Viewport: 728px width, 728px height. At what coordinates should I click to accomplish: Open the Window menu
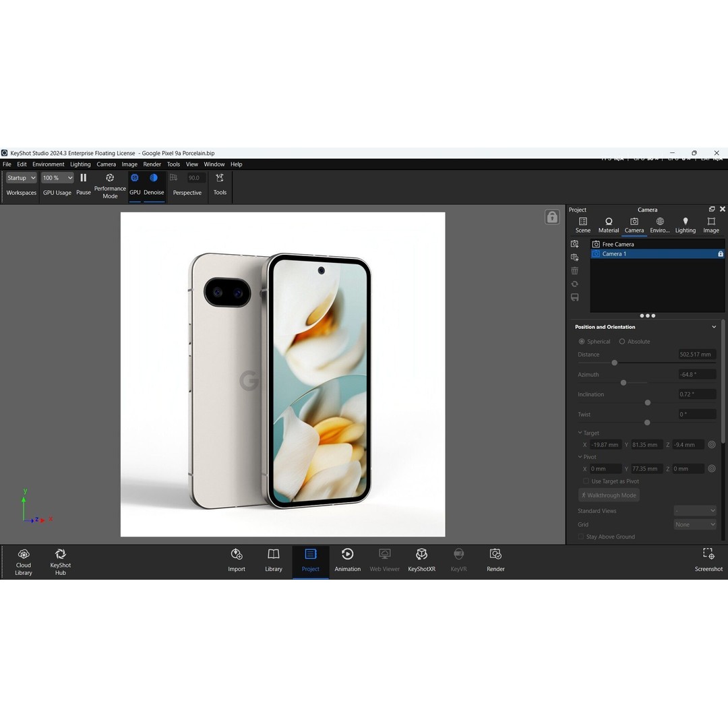click(x=214, y=164)
